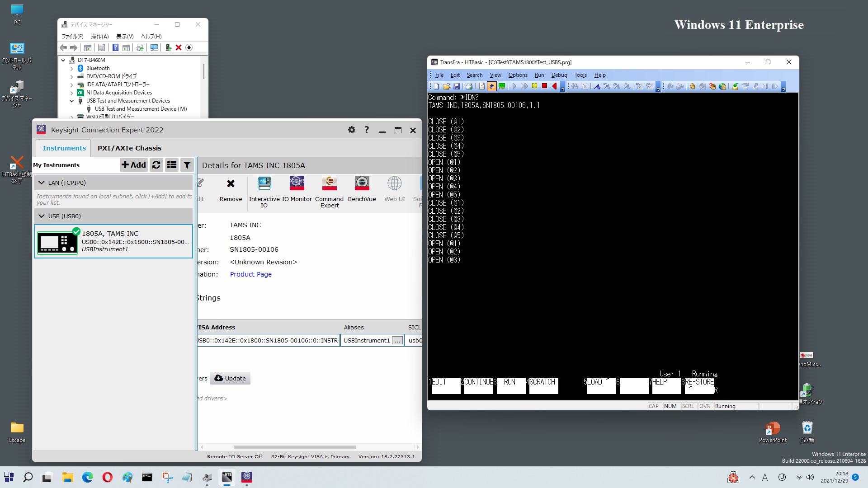Click the globe-with-hand icon in HTBasic toolbar
This screenshot has width=868, height=488.
[722, 86]
